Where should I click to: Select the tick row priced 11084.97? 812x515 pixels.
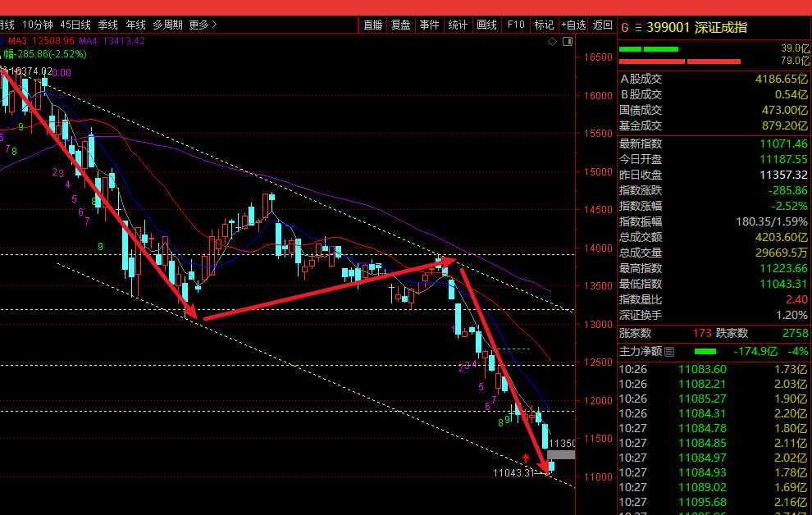[x=714, y=458]
